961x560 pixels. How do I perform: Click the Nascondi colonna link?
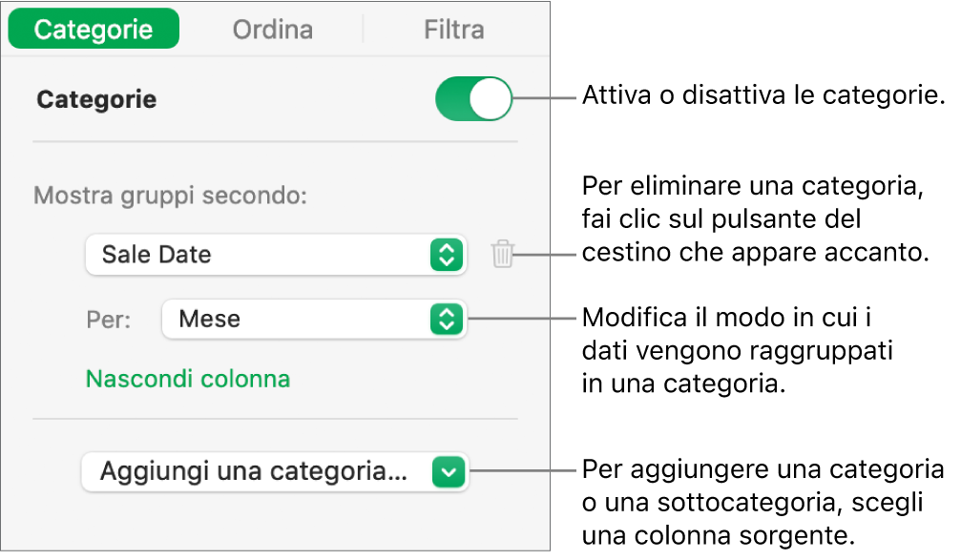(188, 379)
